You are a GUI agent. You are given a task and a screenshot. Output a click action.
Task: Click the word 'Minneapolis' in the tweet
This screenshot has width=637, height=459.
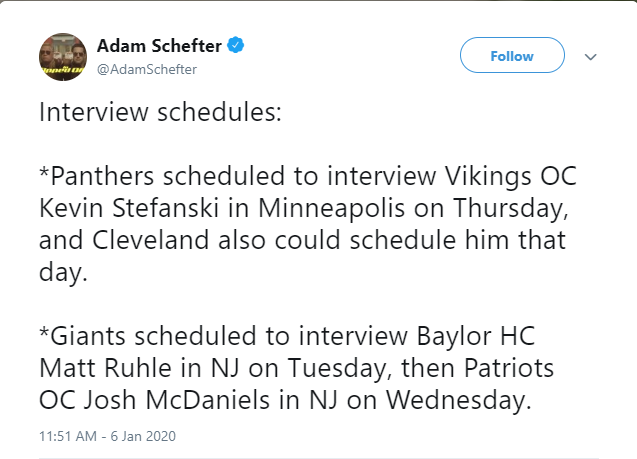332,208
